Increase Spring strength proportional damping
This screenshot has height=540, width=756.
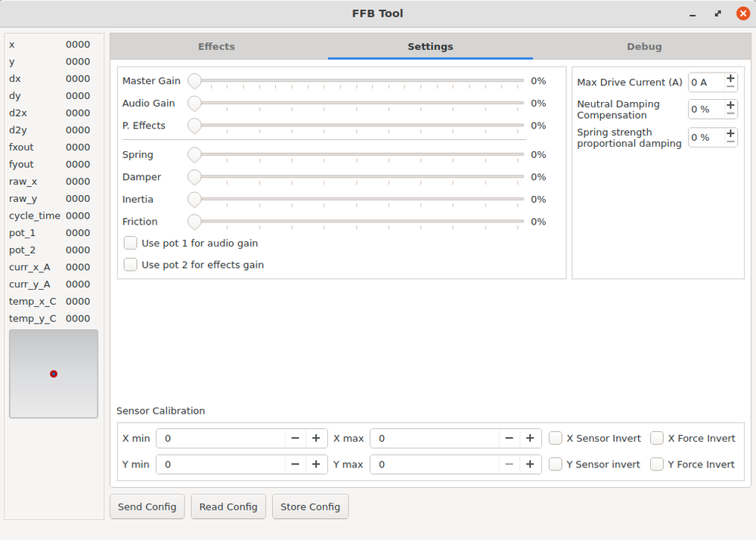point(730,132)
